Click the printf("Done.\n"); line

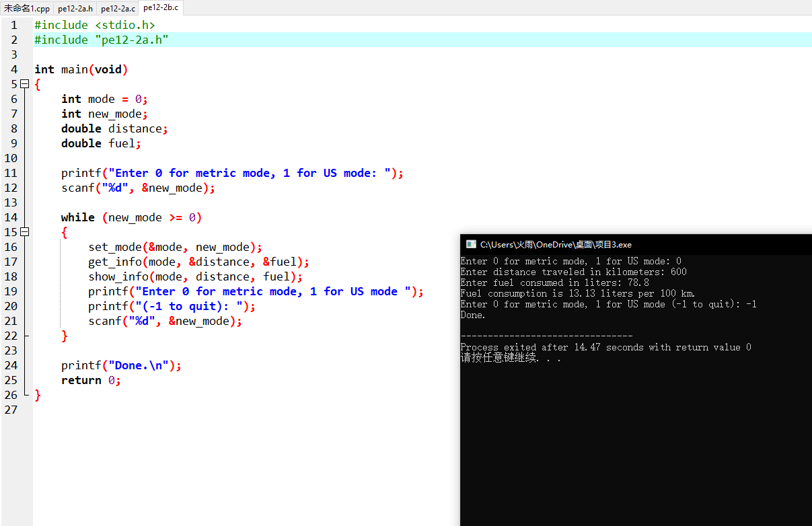[121, 365]
